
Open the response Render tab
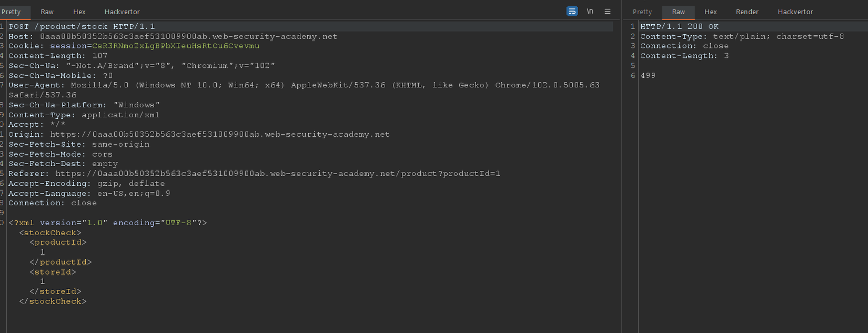747,12
